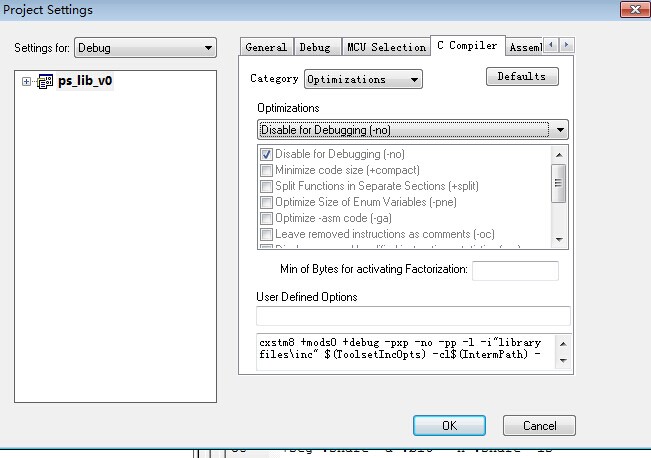Open the Debug tab
This screenshot has height=458, width=651.
(315, 47)
